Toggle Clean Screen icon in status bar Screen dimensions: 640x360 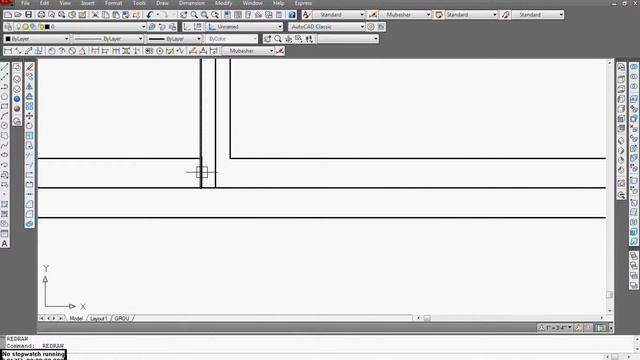coord(600,328)
